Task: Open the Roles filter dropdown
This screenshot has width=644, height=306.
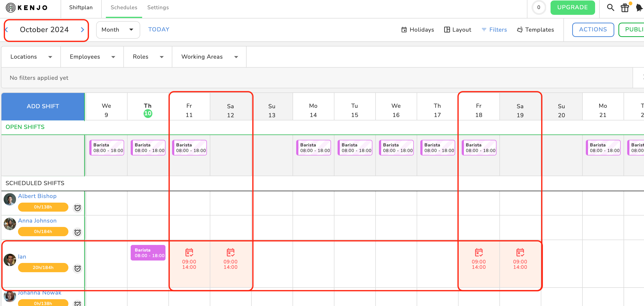Action: point(148,57)
